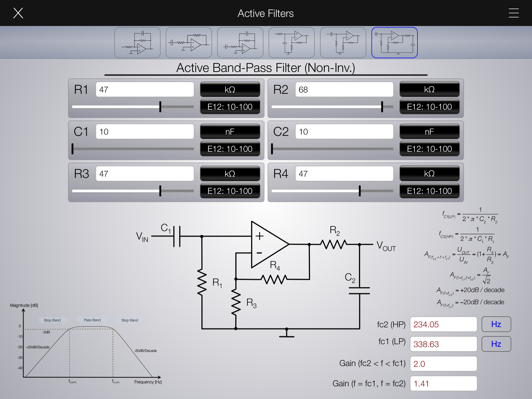Select the inverting low-pass filter circuit thumbnail
The height and width of the screenshot is (399, 532).
[x=137, y=43]
